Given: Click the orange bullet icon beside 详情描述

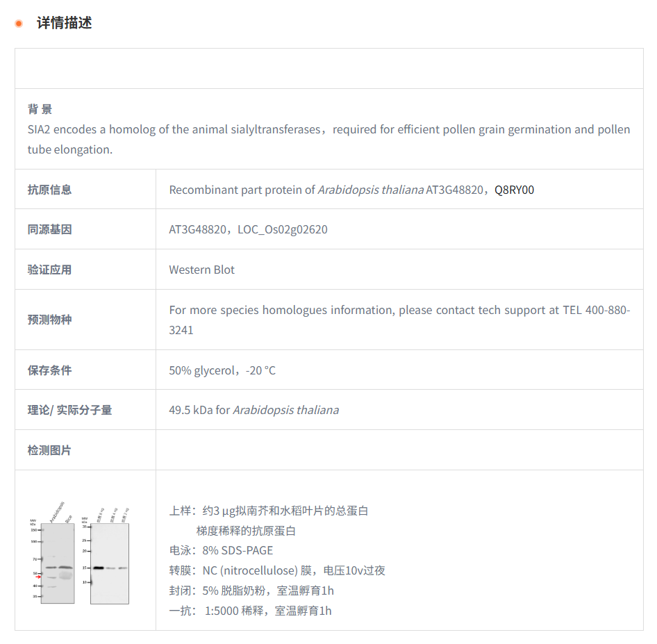Looking at the screenshot, I should (x=19, y=24).
